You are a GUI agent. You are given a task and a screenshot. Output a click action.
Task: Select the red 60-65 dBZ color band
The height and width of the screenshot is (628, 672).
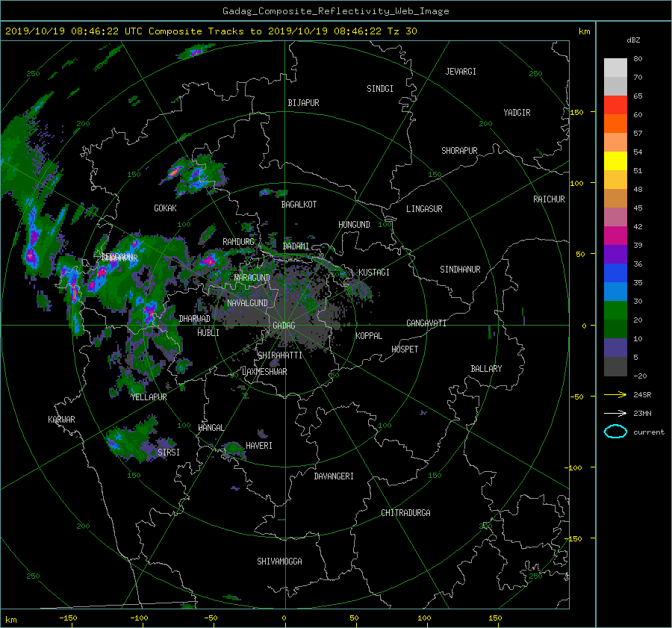(x=615, y=105)
